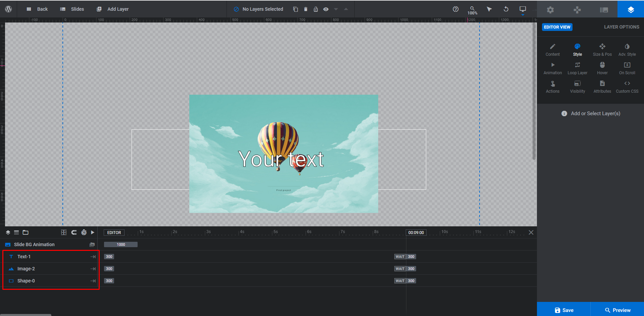Click Image-2 WAIT marker
Image resolution: width=644 pixels, height=316 pixels.
click(400, 269)
